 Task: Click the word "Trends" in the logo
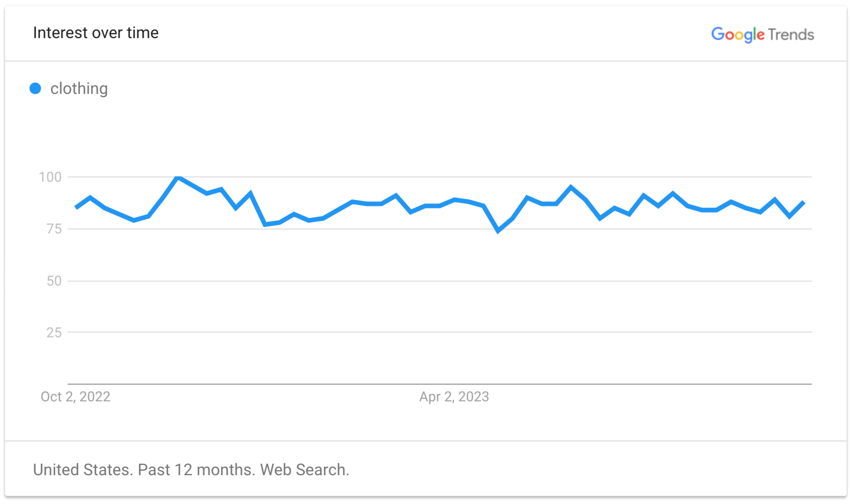tap(791, 34)
